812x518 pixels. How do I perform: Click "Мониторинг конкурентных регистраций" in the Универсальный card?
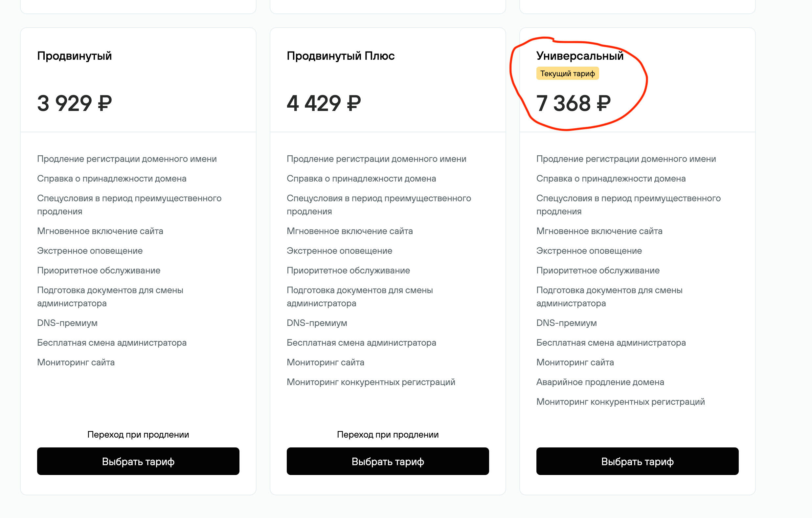[x=620, y=401]
